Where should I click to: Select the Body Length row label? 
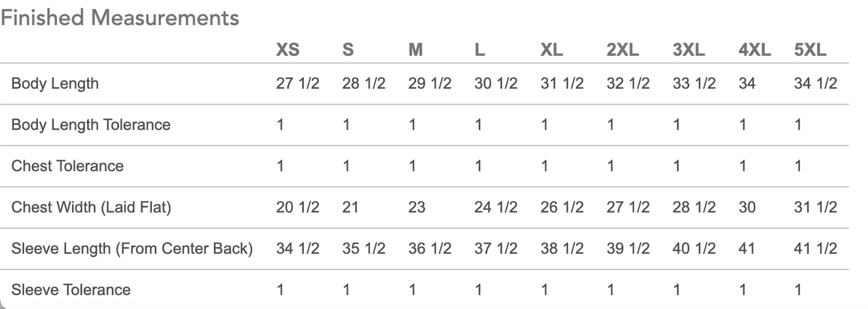pos(55,83)
